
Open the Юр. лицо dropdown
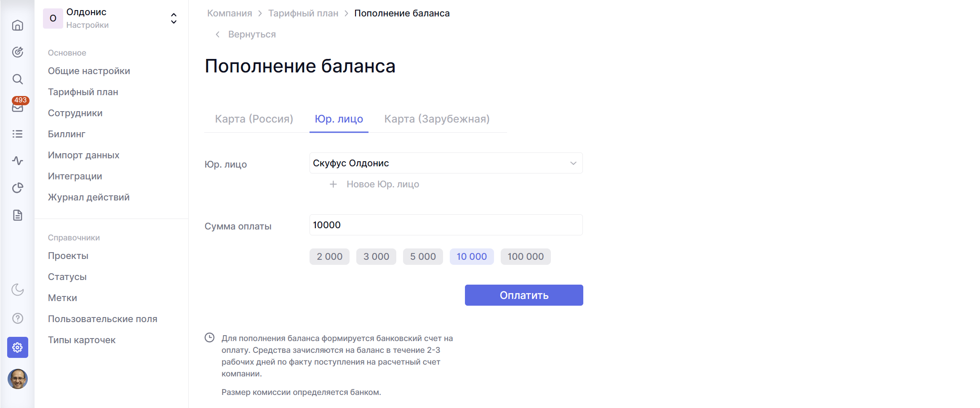pos(446,163)
